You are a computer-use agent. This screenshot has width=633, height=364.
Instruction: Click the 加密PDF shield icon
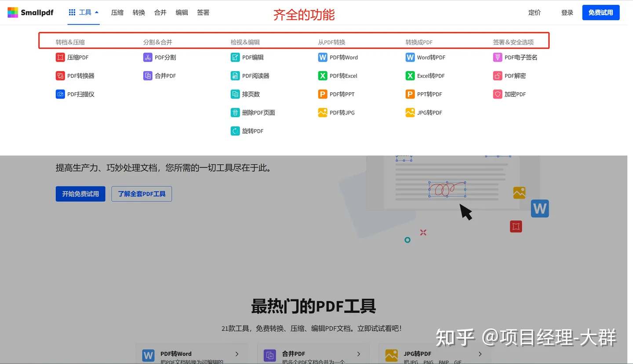click(x=498, y=94)
